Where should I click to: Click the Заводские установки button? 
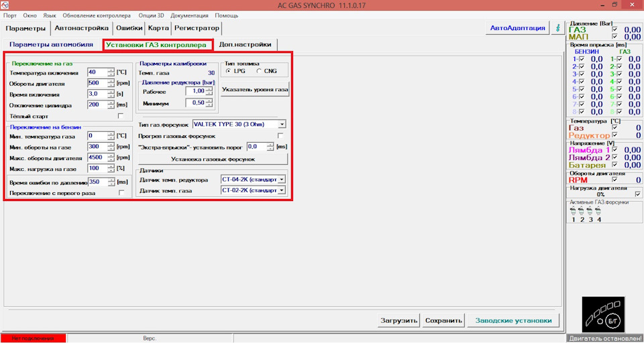[x=513, y=320]
